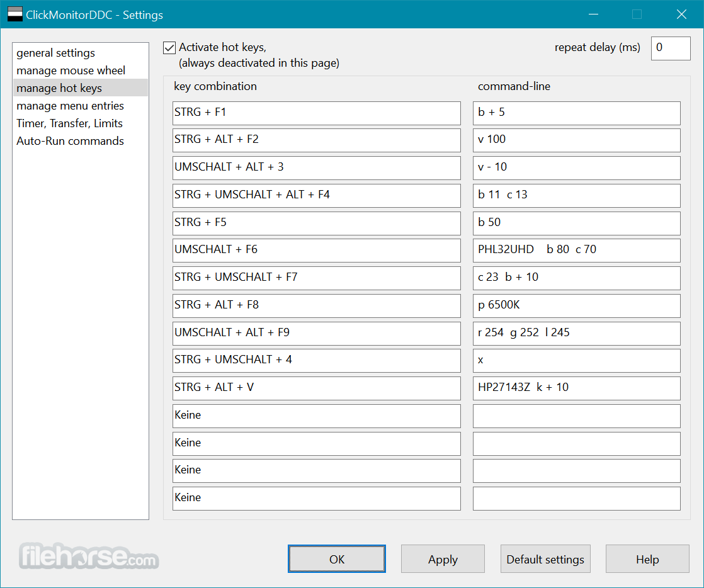
Task: Select manage mouse wheel in sidebar
Action: [x=81, y=71]
